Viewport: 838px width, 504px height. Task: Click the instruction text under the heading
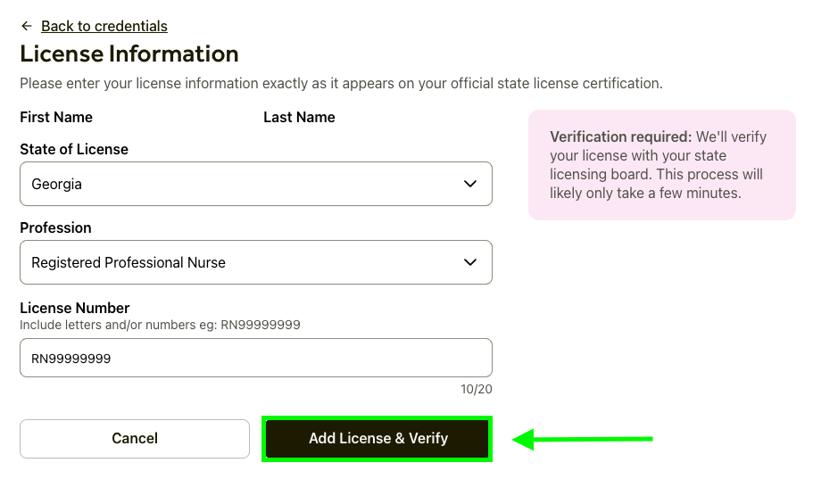(x=341, y=84)
